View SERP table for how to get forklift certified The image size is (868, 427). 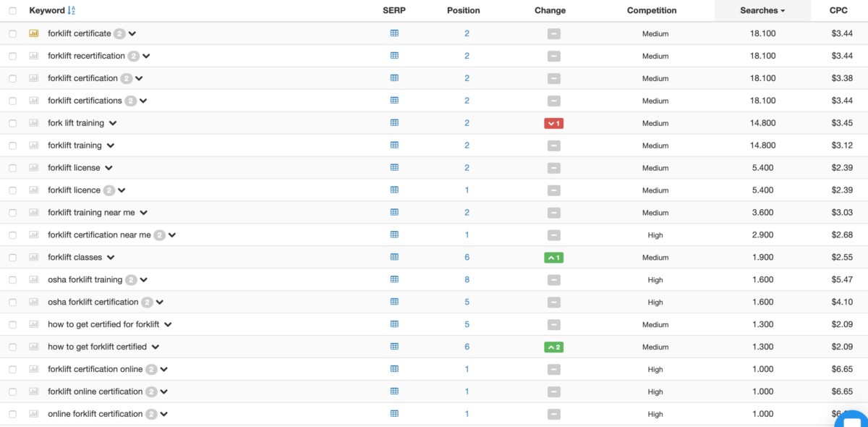394,347
